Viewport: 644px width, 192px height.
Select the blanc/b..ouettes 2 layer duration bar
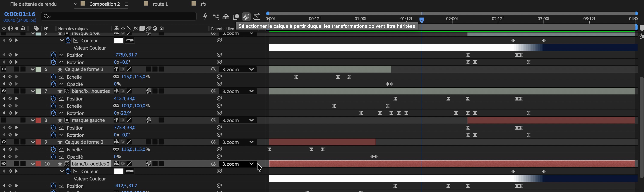click(x=452, y=164)
